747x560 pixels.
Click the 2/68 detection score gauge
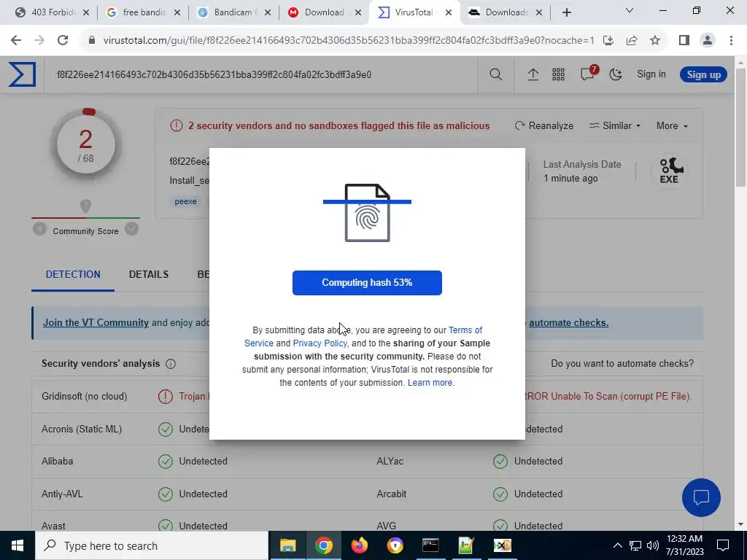[x=86, y=144]
